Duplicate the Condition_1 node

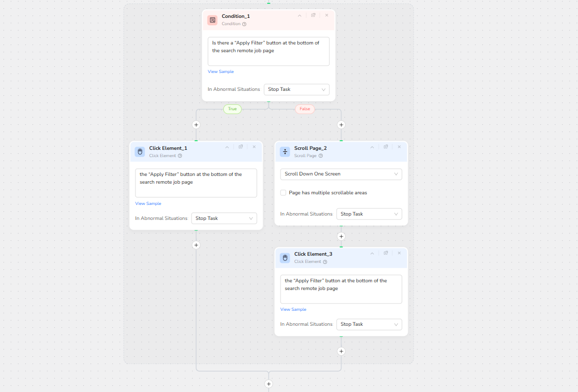(x=313, y=15)
